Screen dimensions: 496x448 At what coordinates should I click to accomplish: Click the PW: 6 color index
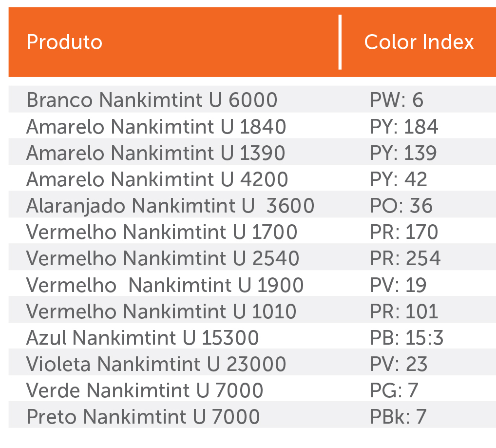point(397,100)
